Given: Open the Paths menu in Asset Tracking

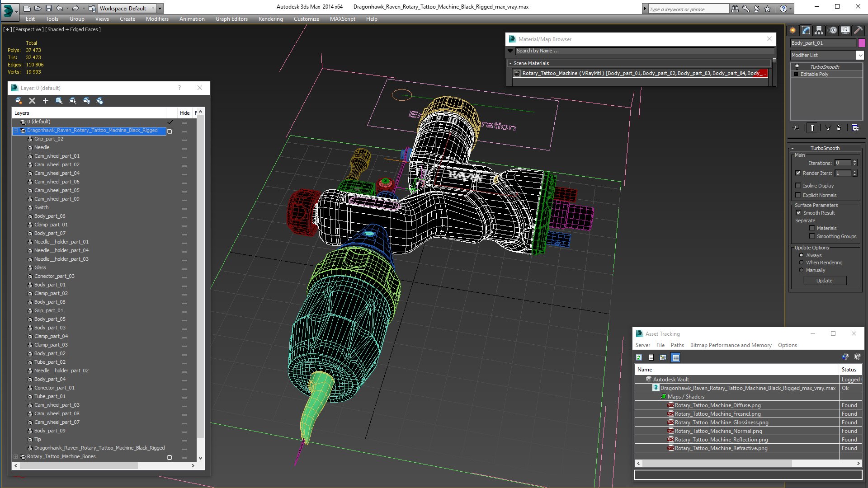Looking at the screenshot, I should coord(677,345).
